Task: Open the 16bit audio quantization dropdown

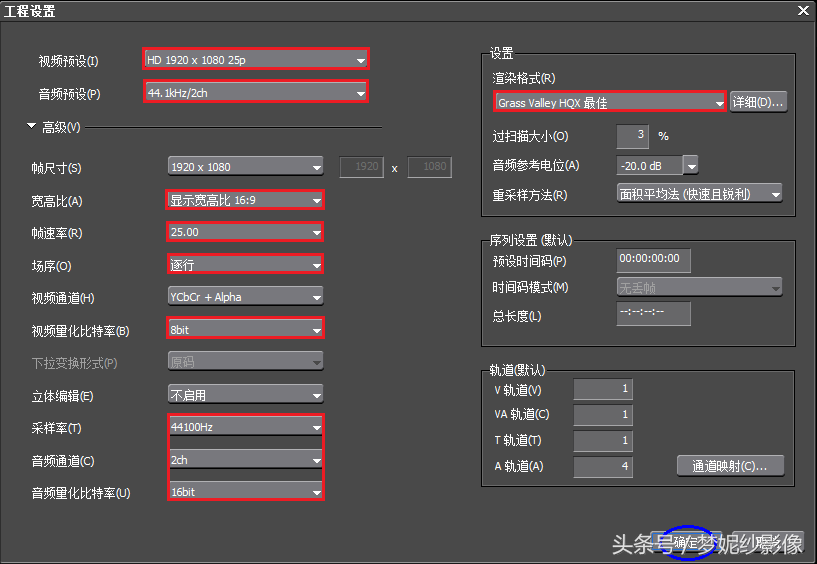Action: pyautogui.click(x=245, y=492)
